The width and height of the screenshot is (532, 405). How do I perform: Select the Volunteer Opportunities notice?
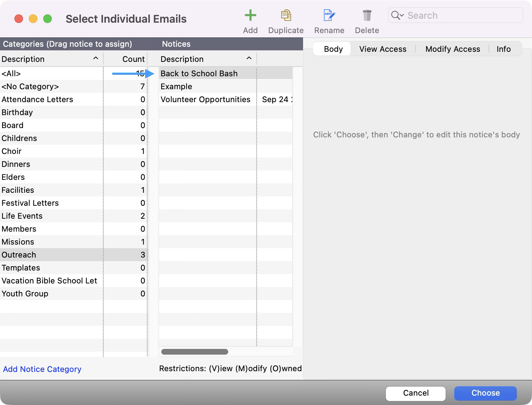pos(226,99)
